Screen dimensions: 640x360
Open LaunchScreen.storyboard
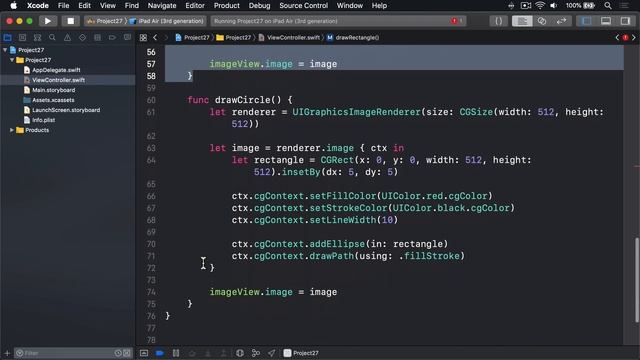66,110
